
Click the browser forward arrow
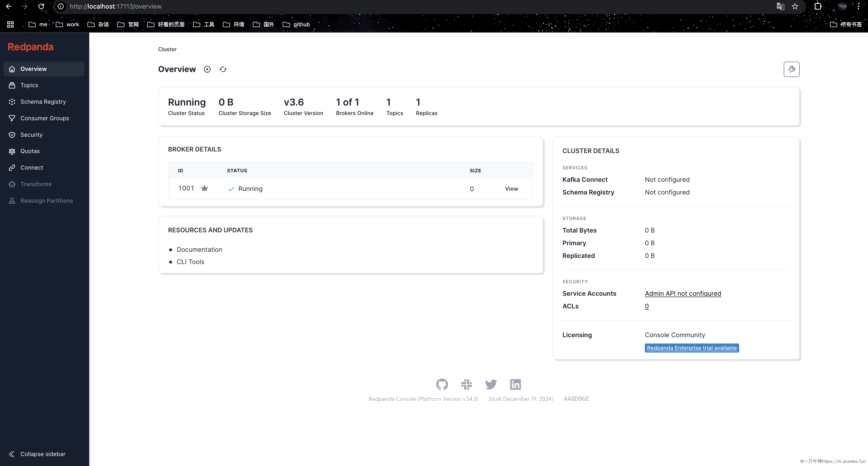(x=25, y=6)
